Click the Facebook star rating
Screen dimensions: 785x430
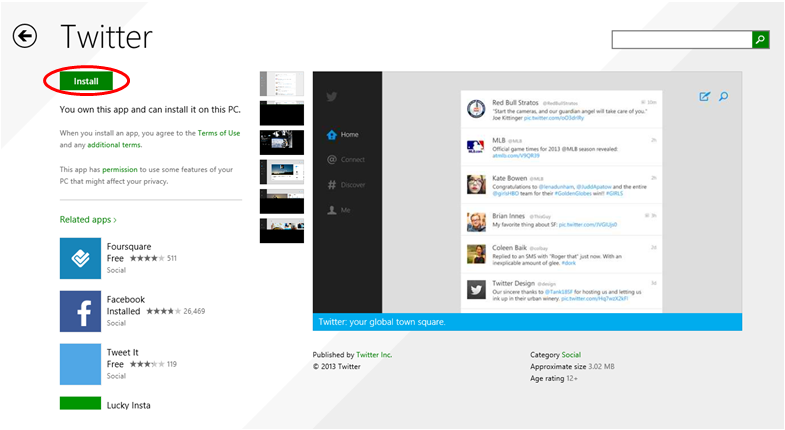164,311
